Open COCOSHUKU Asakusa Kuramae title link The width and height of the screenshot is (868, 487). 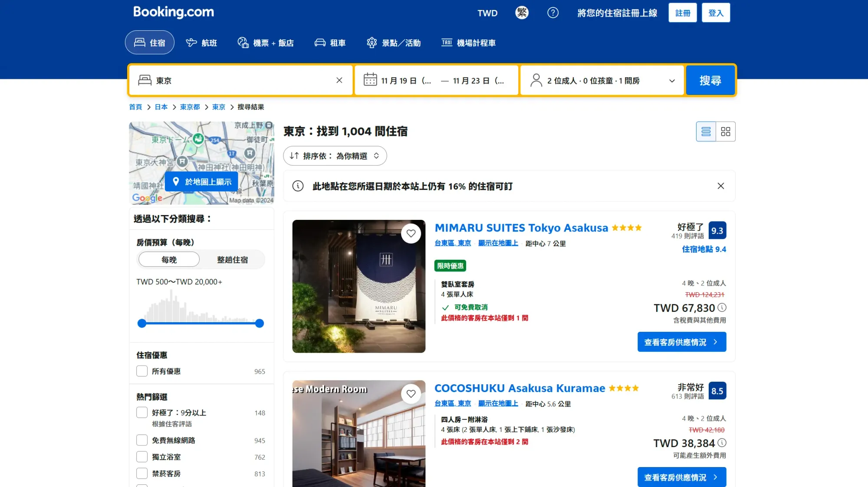tap(519, 388)
